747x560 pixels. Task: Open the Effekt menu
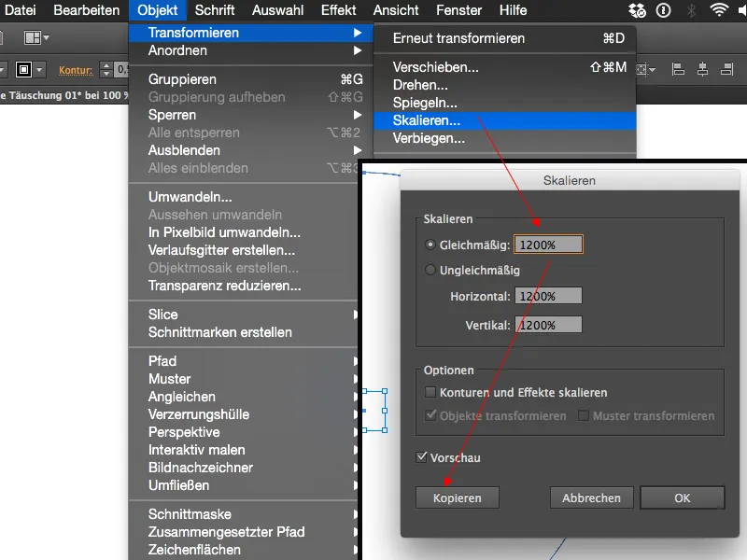(338, 10)
